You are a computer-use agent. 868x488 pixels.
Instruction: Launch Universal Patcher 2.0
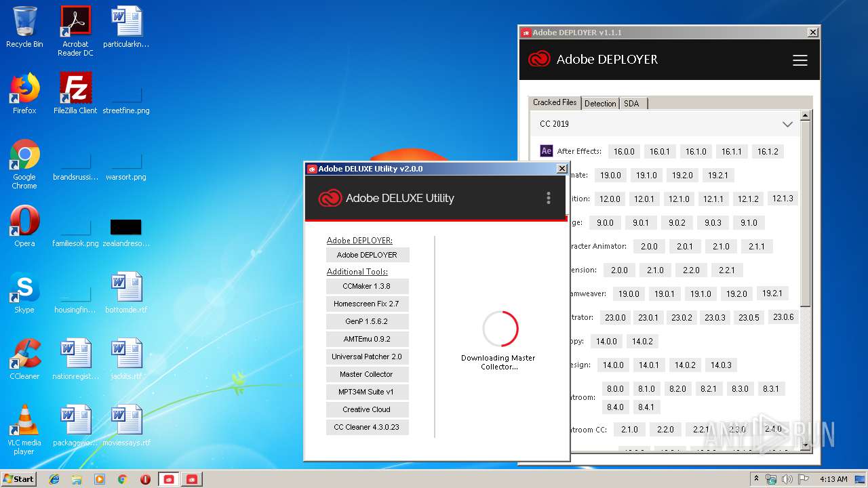click(367, 357)
